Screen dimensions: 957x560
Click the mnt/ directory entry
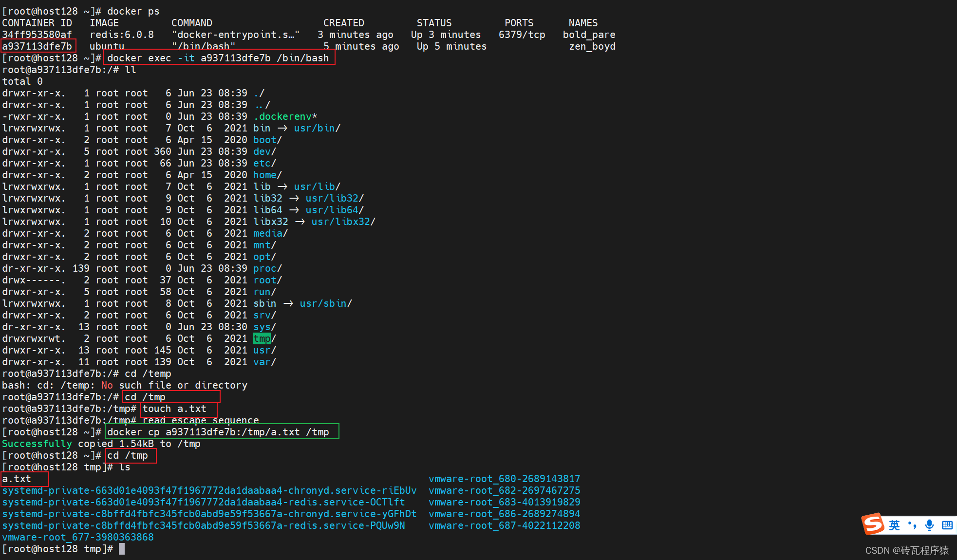click(264, 245)
